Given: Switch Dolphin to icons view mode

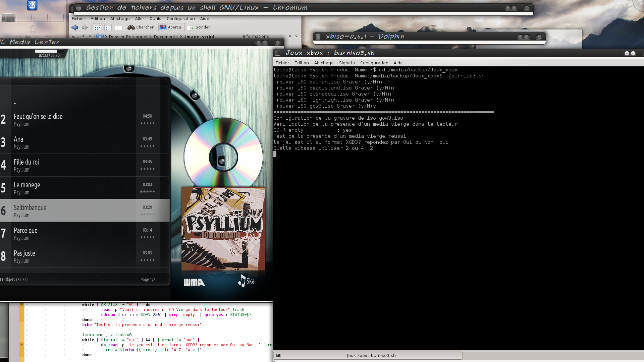Looking at the screenshot, I should [x=97, y=27].
